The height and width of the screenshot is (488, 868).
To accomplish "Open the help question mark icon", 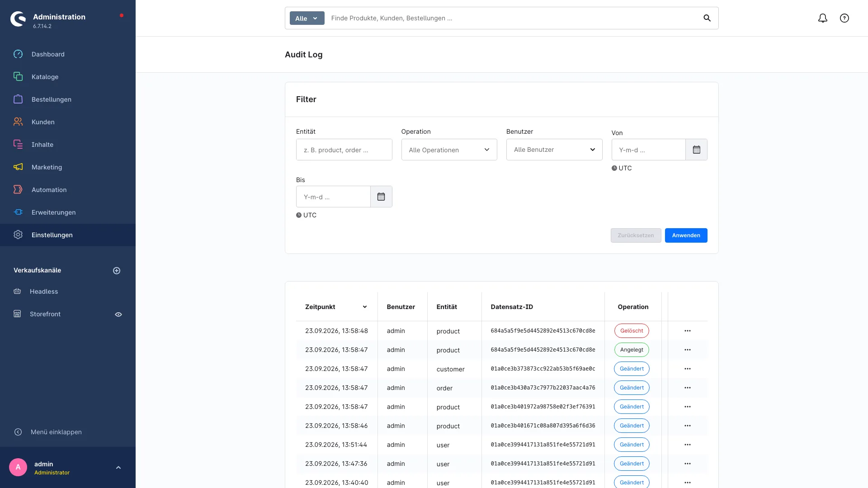I will pyautogui.click(x=844, y=18).
